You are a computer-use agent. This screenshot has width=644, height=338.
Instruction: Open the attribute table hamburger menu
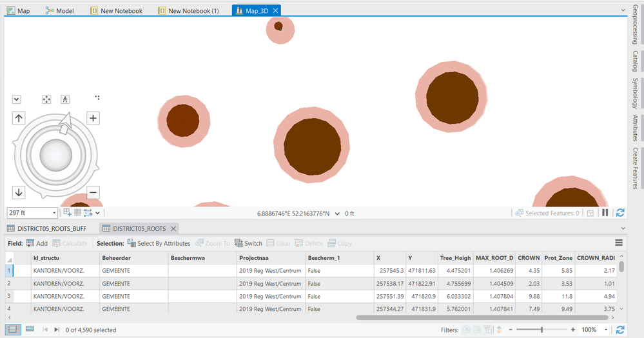pyautogui.click(x=619, y=243)
